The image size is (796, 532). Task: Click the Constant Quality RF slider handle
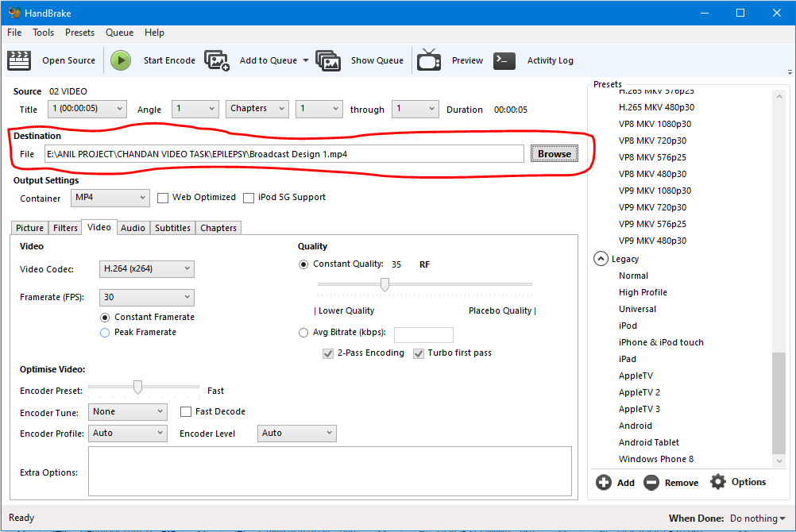tap(384, 285)
